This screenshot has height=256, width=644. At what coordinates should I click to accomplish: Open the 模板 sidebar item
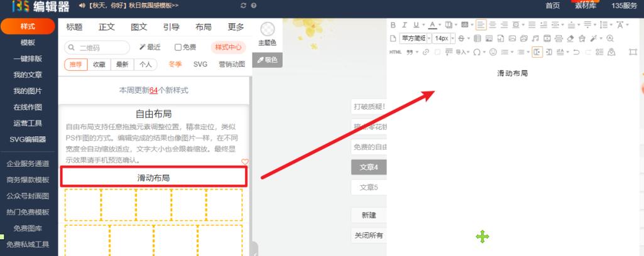click(28, 43)
